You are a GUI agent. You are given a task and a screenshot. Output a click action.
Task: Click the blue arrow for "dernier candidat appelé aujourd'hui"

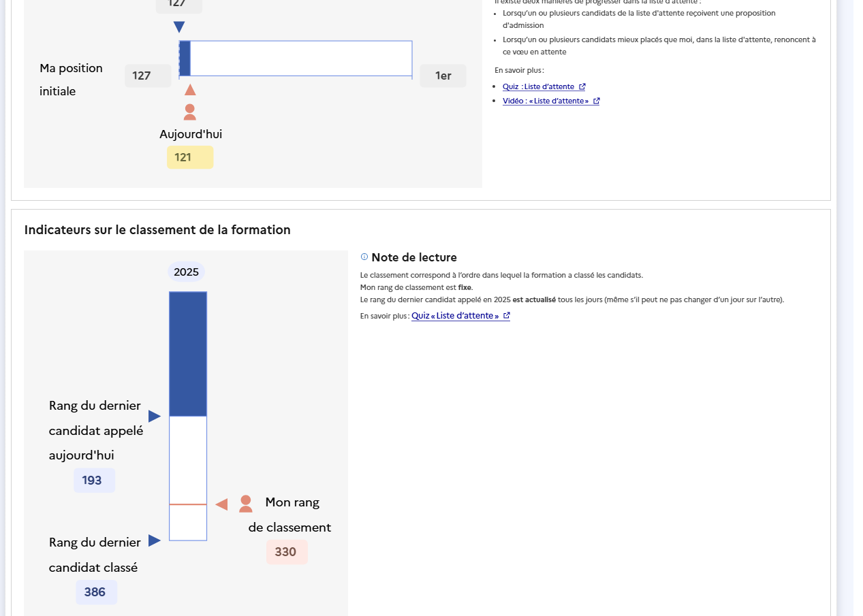155,416
